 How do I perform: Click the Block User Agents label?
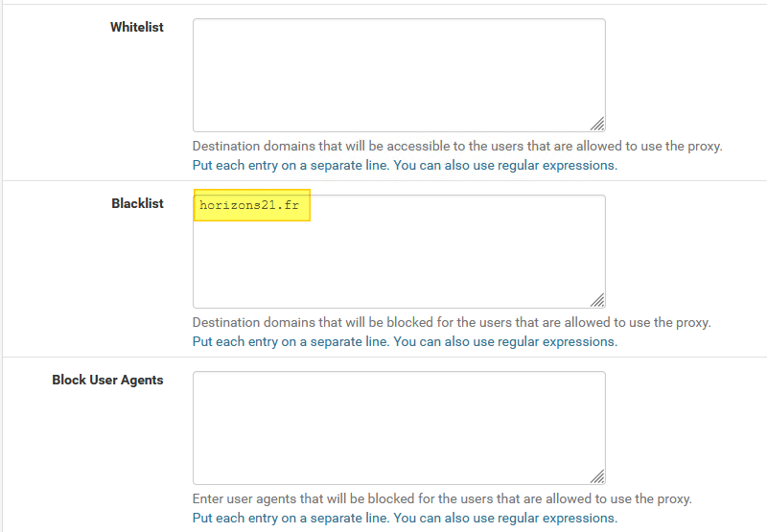107,380
